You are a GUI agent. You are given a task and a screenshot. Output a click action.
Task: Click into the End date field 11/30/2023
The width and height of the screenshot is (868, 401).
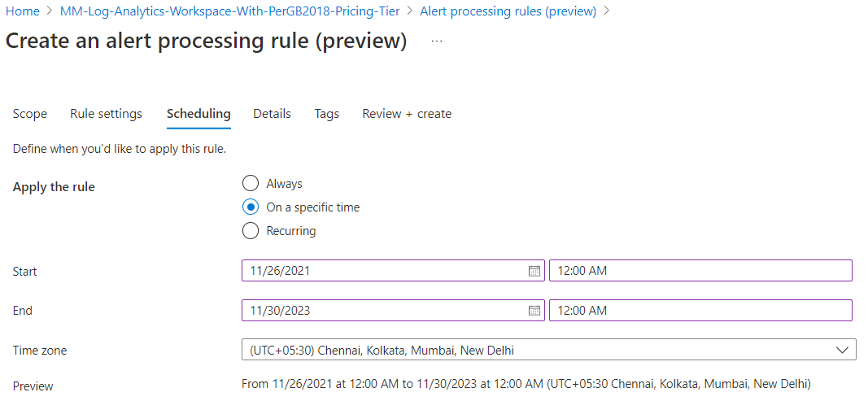click(393, 310)
